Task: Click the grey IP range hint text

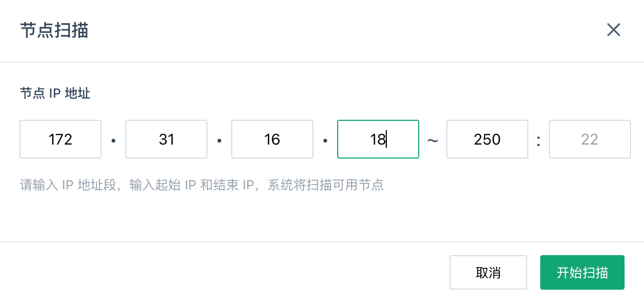Action: coord(202,186)
